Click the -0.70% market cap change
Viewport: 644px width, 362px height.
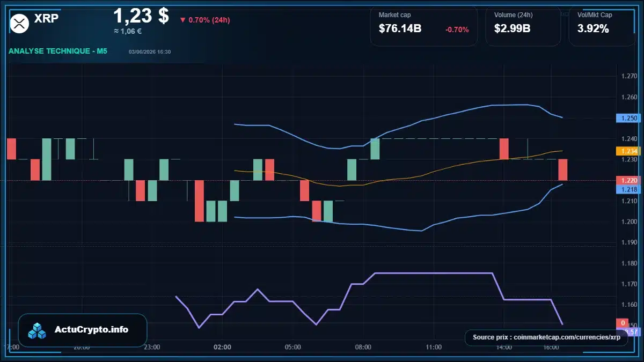click(457, 29)
